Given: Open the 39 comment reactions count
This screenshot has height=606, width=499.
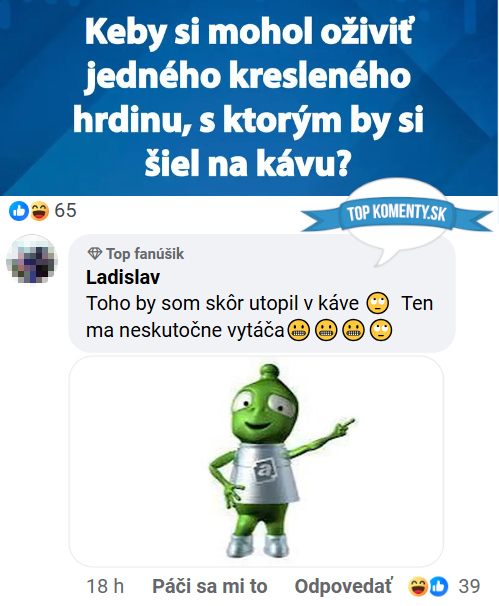Looking at the screenshot, I should point(469,587).
